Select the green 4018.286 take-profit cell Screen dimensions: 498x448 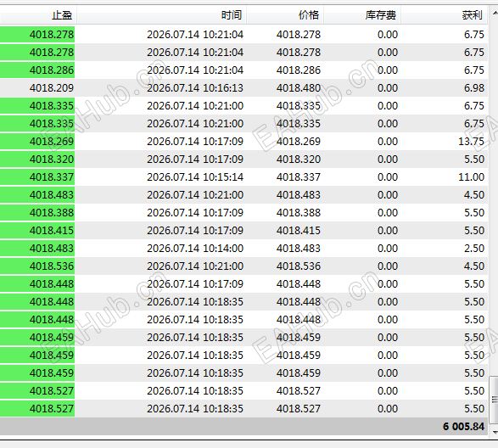[x=37, y=70]
